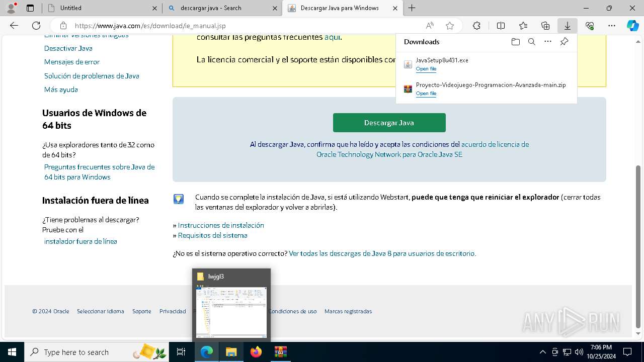Open file link for JavaSetup8u431.exe
The image size is (644, 362).
tap(426, 69)
